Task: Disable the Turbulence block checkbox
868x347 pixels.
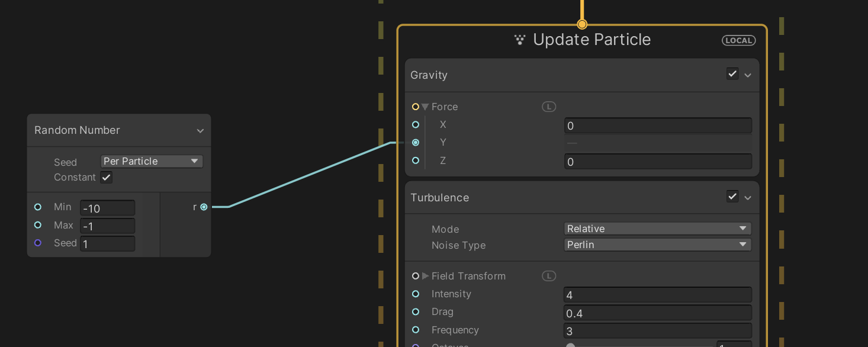Action: (732, 197)
